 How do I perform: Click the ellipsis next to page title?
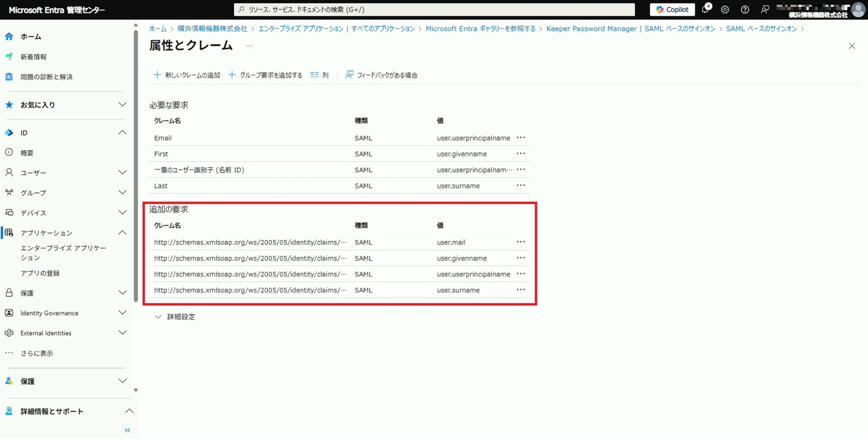tap(249, 46)
